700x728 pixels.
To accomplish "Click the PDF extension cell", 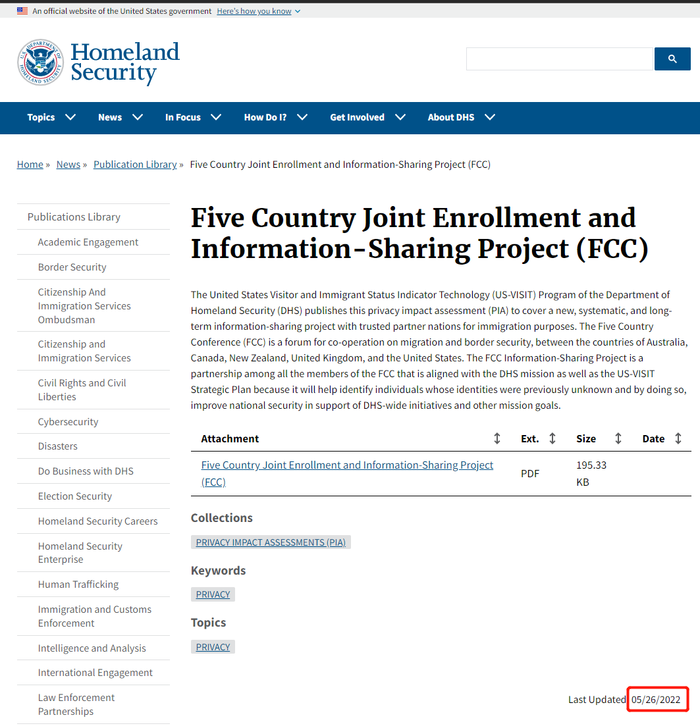I will click(x=530, y=473).
